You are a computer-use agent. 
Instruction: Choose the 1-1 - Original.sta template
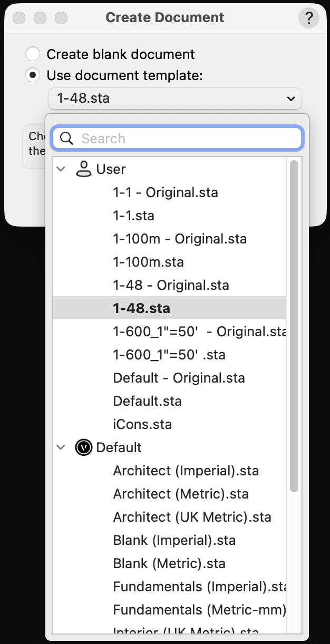pyautogui.click(x=166, y=192)
